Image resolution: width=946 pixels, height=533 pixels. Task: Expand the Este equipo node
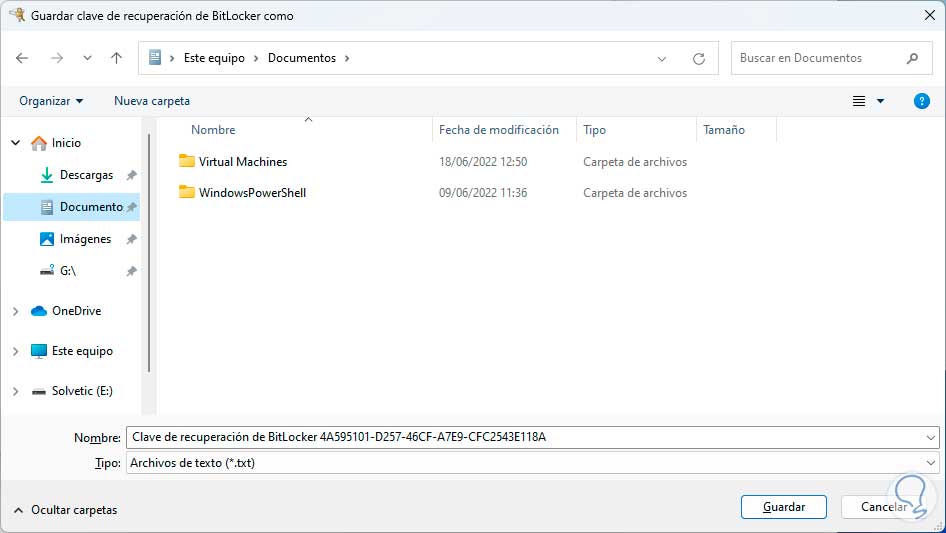pyautogui.click(x=16, y=351)
